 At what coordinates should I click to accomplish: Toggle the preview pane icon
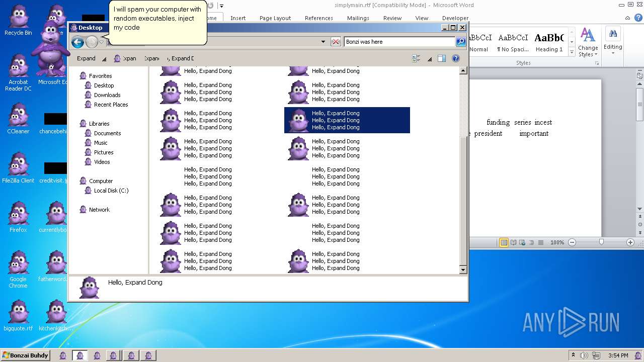tap(441, 58)
